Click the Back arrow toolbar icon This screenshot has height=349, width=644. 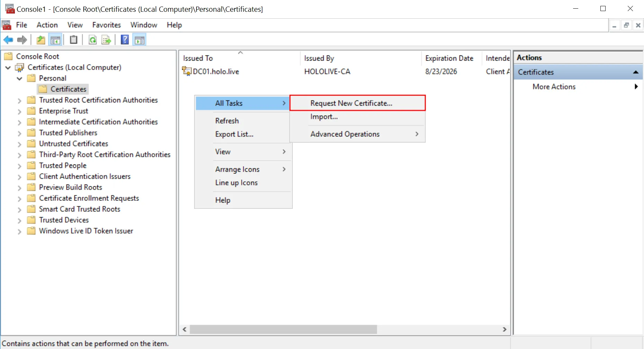coord(8,40)
